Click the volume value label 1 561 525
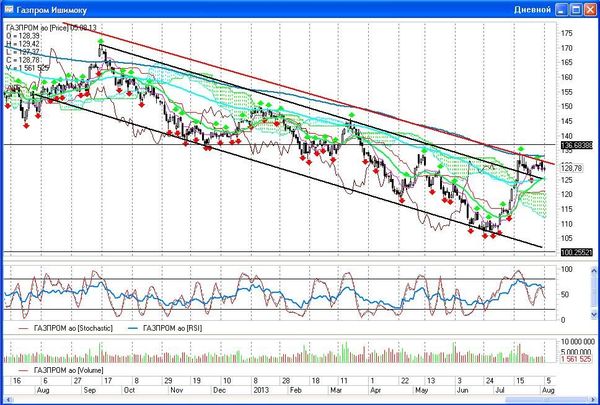Image resolution: width=600 pixels, height=405 pixels. [577, 359]
